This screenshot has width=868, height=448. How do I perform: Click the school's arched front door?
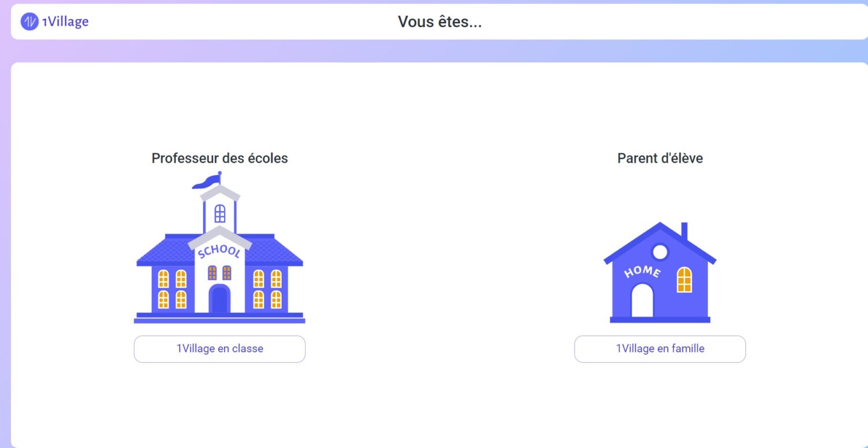[x=219, y=299]
